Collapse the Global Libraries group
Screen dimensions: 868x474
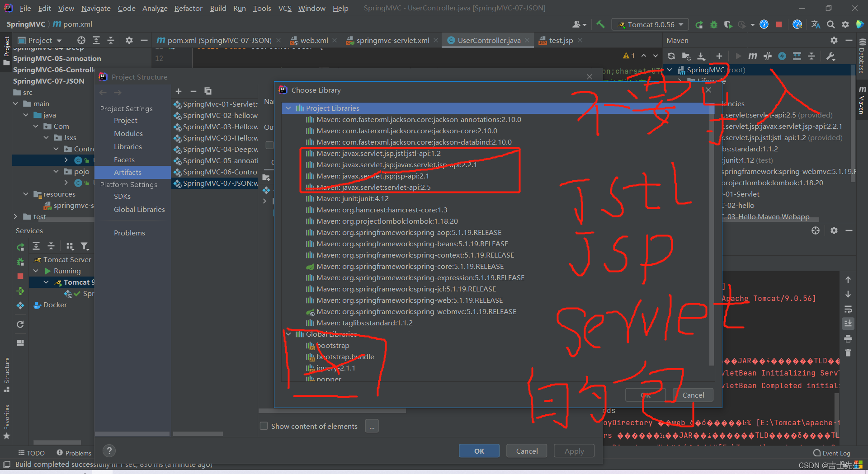288,334
